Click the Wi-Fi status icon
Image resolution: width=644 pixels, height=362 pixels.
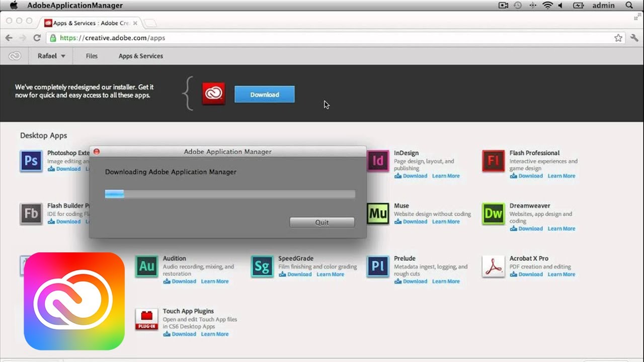coord(547,6)
